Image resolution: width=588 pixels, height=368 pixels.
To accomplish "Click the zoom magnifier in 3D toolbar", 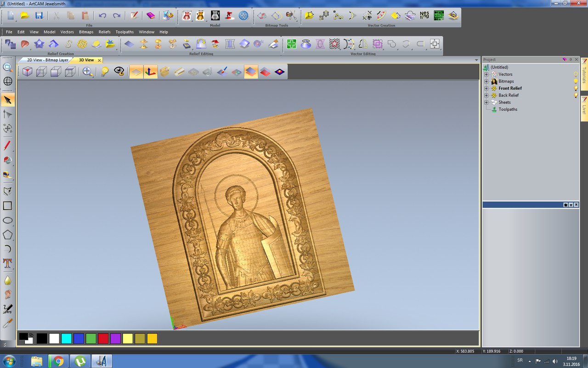I will (x=87, y=71).
